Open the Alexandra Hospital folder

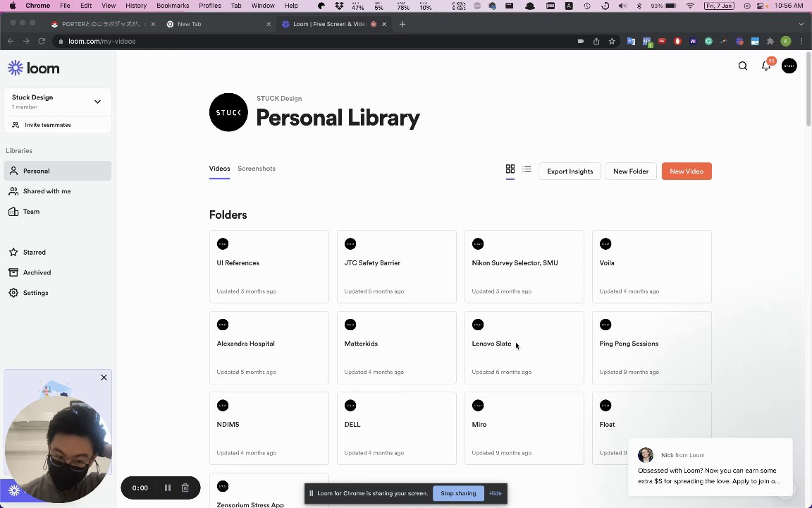tap(269, 347)
